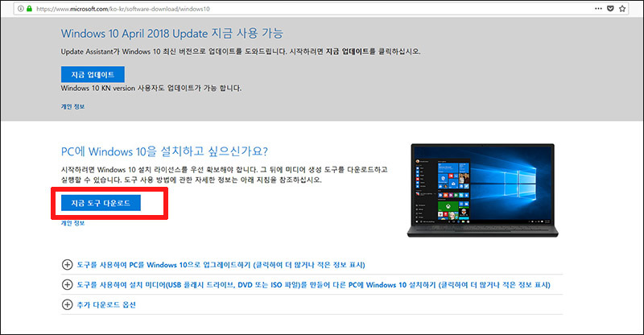Click the microsoft.com URL in address bar
The image size is (644, 335).
pos(123,9)
